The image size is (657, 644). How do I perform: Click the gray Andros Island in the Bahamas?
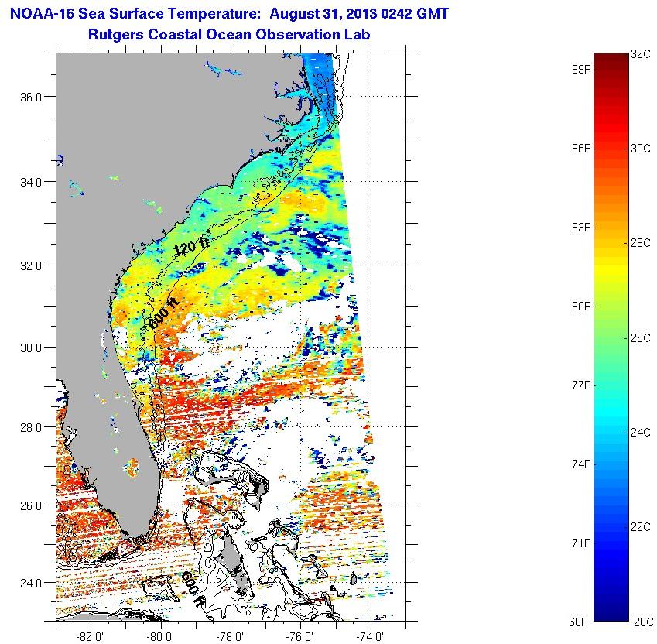click(x=233, y=563)
